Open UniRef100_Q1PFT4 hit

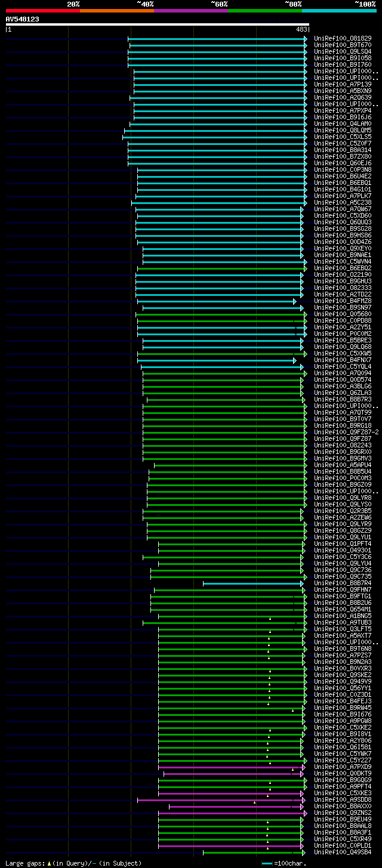coord(343,543)
